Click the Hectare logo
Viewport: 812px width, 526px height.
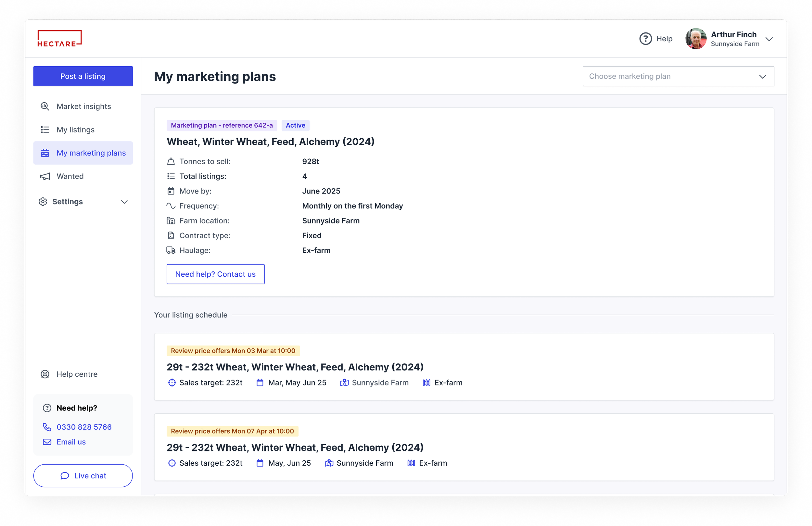(59, 39)
